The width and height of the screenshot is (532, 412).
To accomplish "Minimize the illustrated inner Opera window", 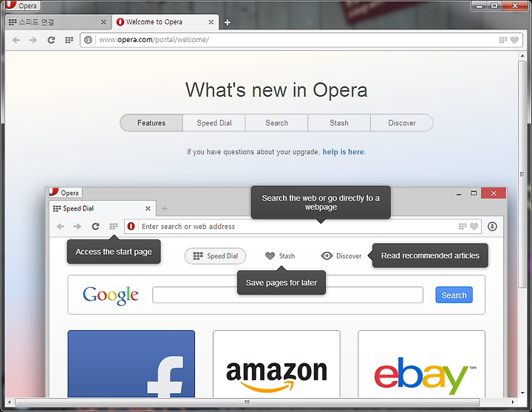I will coord(459,193).
